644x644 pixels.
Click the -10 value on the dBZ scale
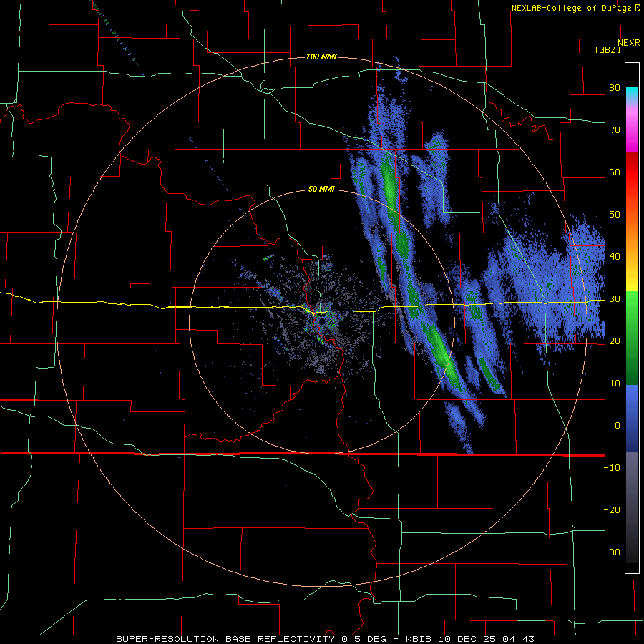pos(612,468)
